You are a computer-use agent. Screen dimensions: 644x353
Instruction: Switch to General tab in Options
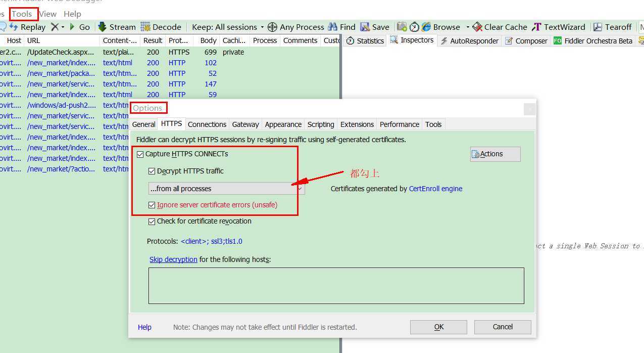144,124
